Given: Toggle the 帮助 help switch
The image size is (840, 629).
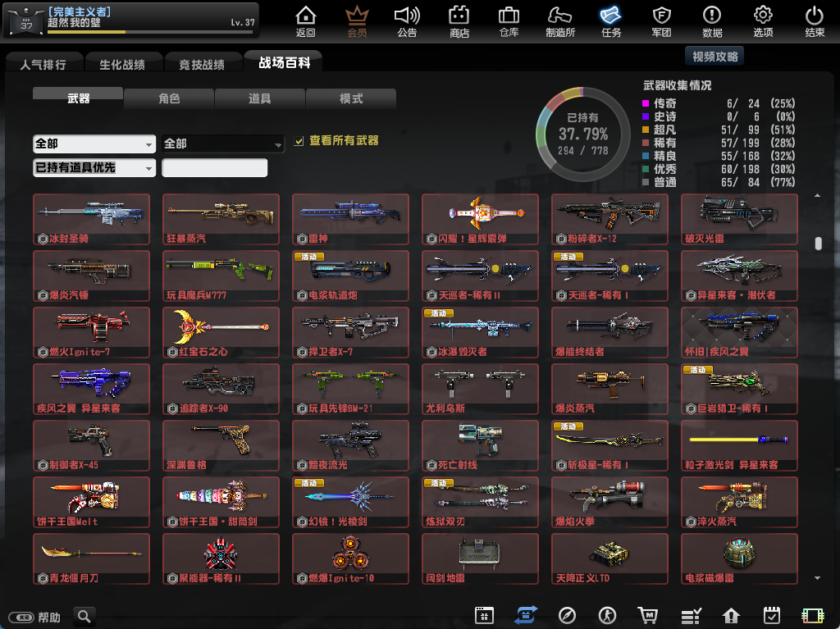Looking at the screenshot, I should coord(21,617).
